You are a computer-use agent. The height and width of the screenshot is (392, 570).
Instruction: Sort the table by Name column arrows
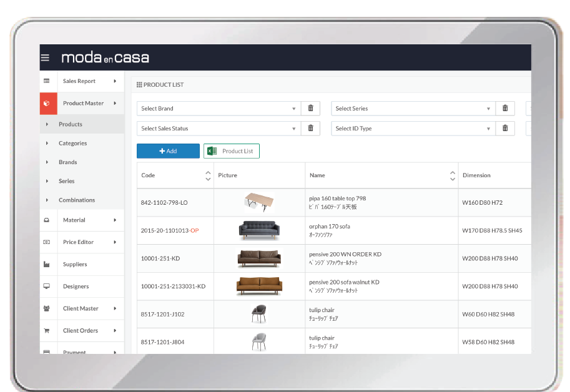coord(453,175)
